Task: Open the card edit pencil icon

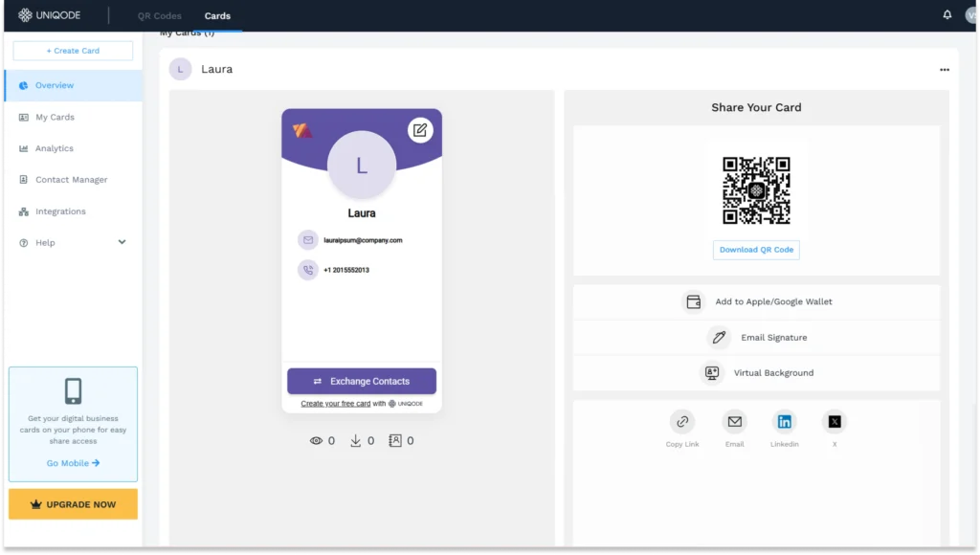Action: (x=420, y=130)
